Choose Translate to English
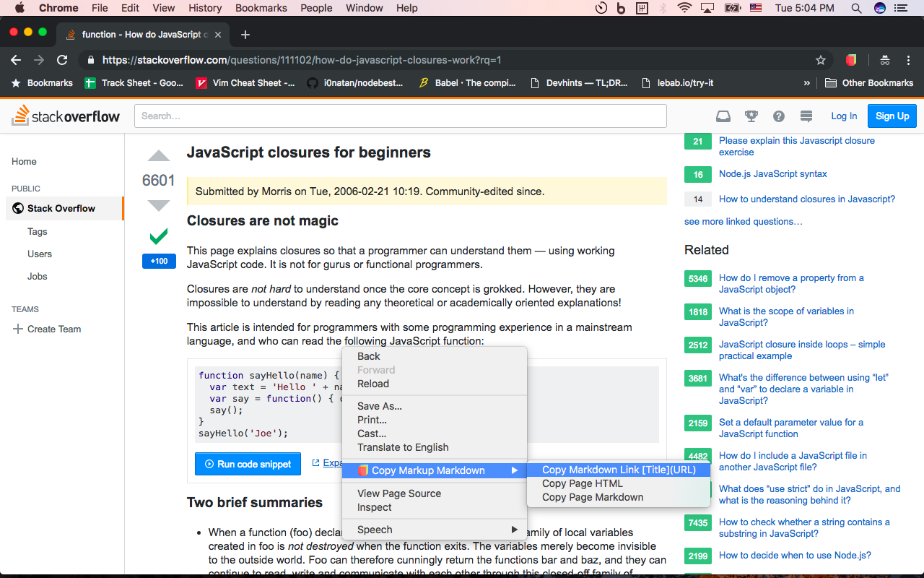This screenshot has height=578, width=924. pyautogui.click(x=435, y=447)
